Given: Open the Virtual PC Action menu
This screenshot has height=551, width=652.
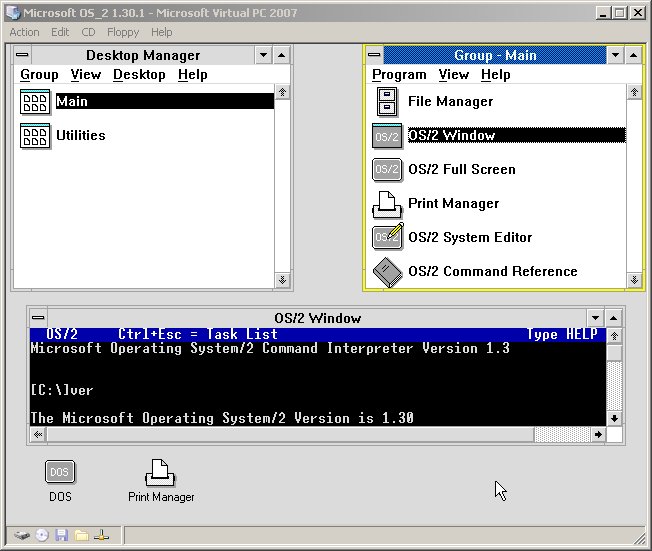Looking at the screenshot, I should [x=25, y=32].
